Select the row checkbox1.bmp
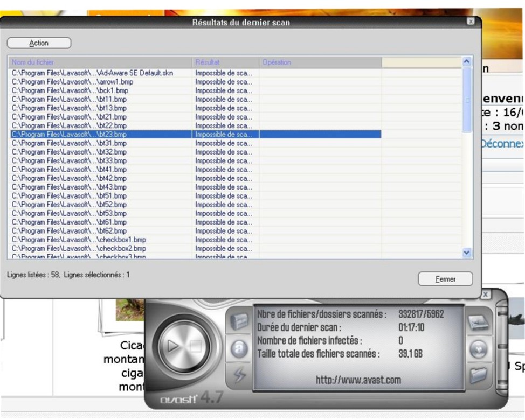Image resolution: width=525 pixels, height=420 pixels. click(196, 240)
